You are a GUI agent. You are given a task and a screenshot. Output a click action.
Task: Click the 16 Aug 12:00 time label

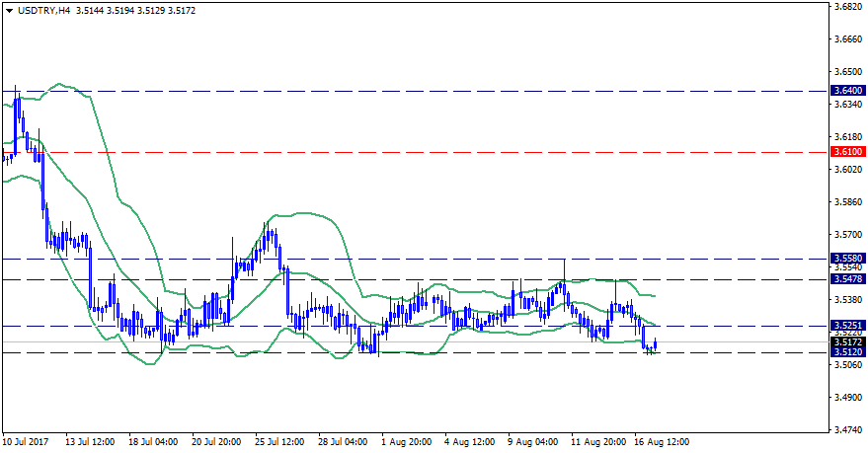pyautogui.click(x=660, y=442)
